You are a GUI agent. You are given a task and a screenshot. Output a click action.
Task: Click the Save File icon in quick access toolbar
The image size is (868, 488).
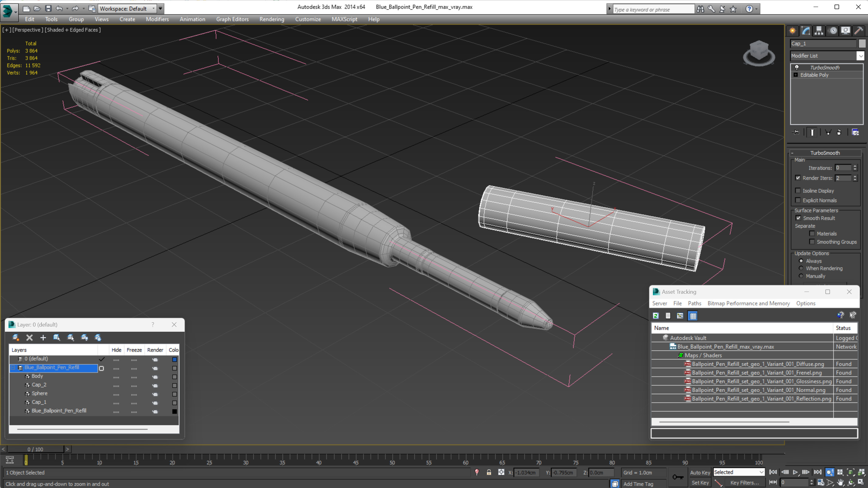click(48, 9)
